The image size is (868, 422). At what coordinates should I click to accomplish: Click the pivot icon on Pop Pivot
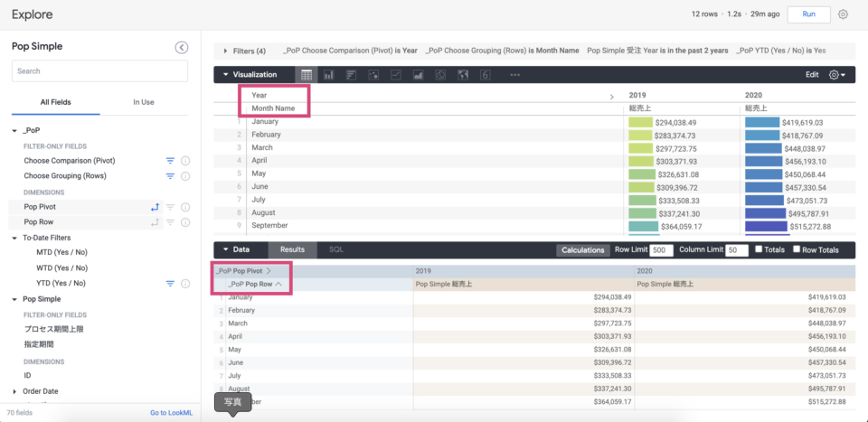[155, 207]
